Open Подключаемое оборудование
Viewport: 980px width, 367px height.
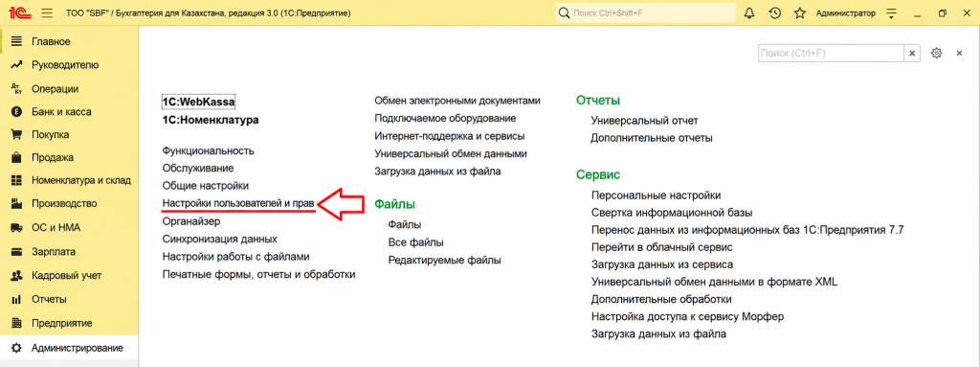click(445, 119)
